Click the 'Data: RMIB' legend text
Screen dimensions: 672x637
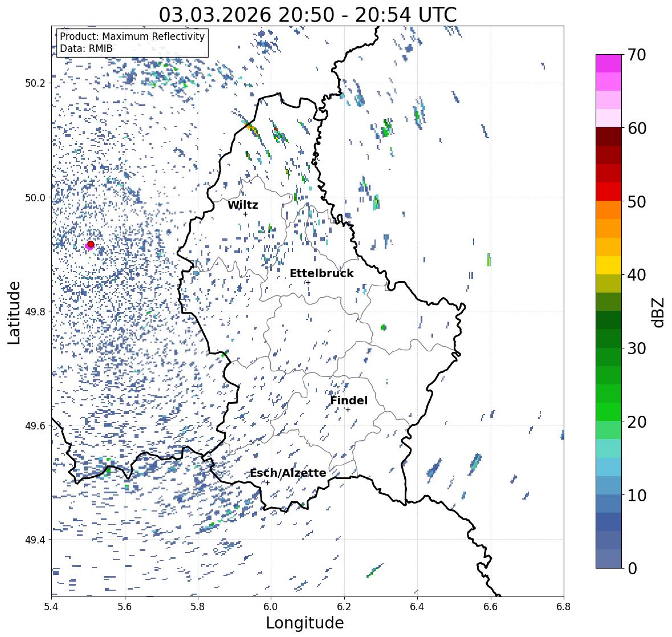coord(86,48)
